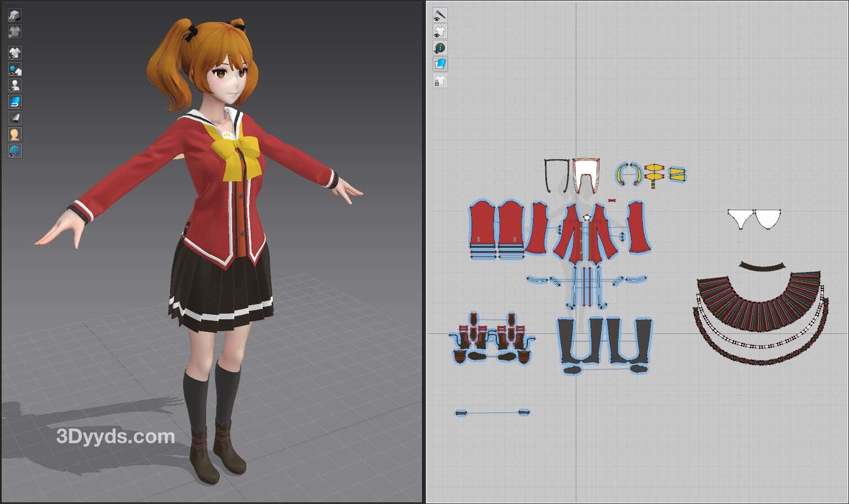Toggle Show Avatar in the 3D toolbar
Screen dimensions: 849x504
(15, 86)
